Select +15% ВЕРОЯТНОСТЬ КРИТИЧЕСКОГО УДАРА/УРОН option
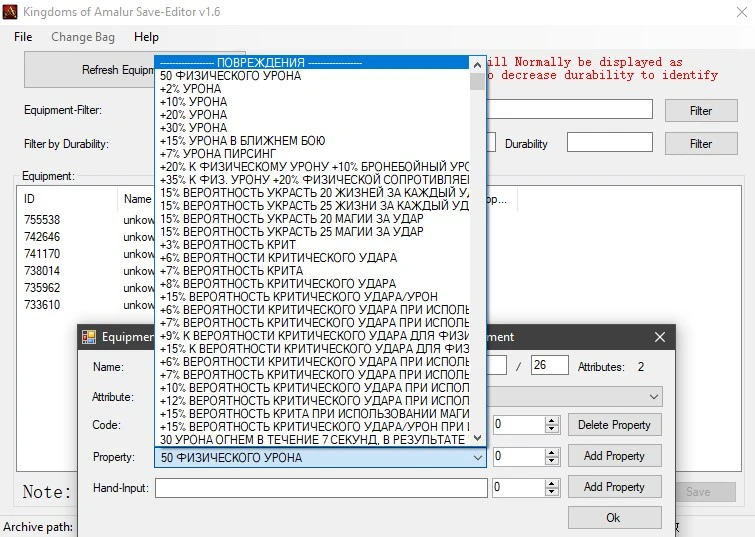The height and width of the screenshot is (537, 755). click(x=312, y=297)
